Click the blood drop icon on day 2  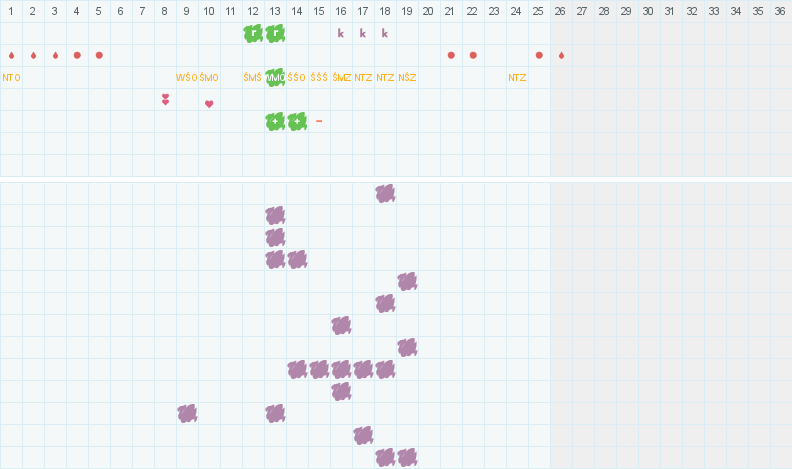(x=33, y=55)
